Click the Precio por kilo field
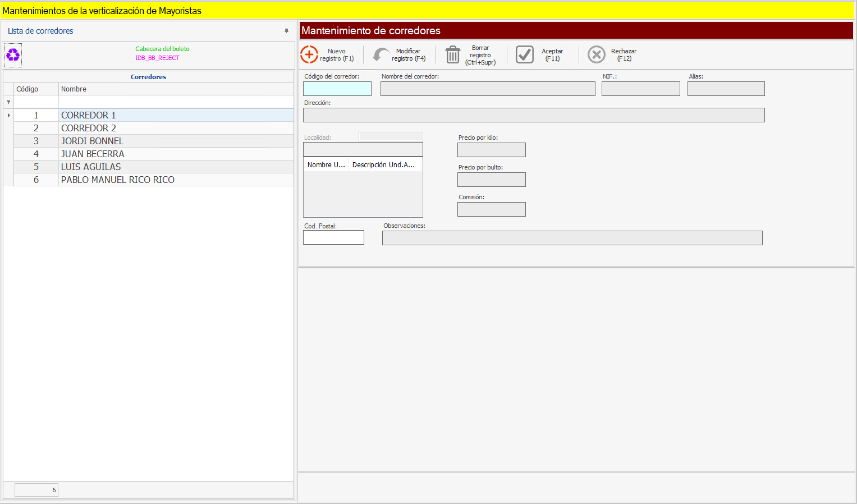 pyautogui.click(x=492, y=150)
